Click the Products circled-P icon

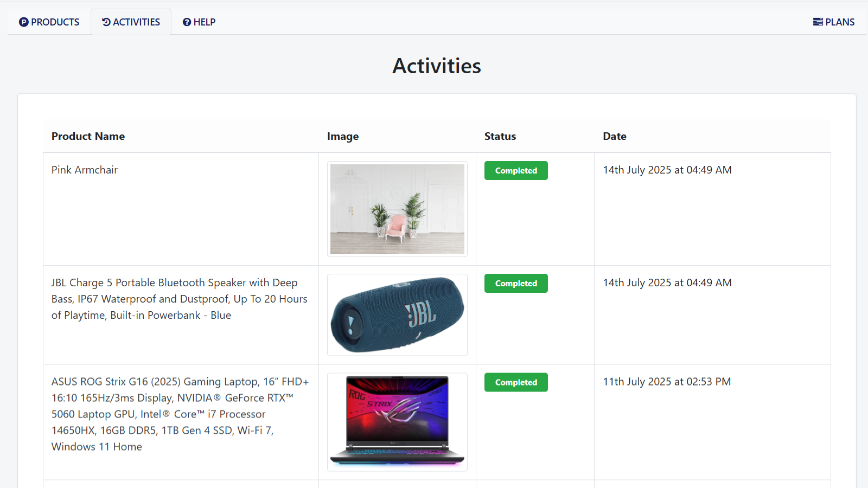click(23, 22)
